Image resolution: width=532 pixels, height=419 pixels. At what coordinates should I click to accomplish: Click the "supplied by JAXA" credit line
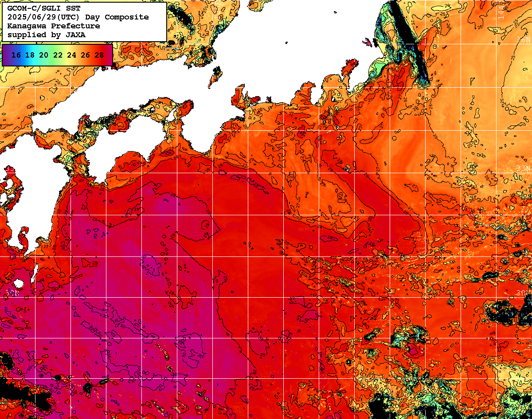[x=47, y=35]
